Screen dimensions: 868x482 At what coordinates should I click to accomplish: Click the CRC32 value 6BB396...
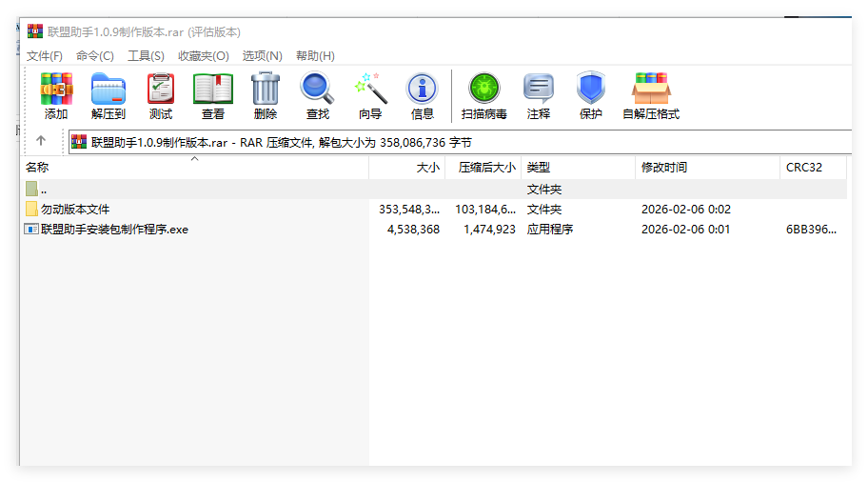pos(811,230)
